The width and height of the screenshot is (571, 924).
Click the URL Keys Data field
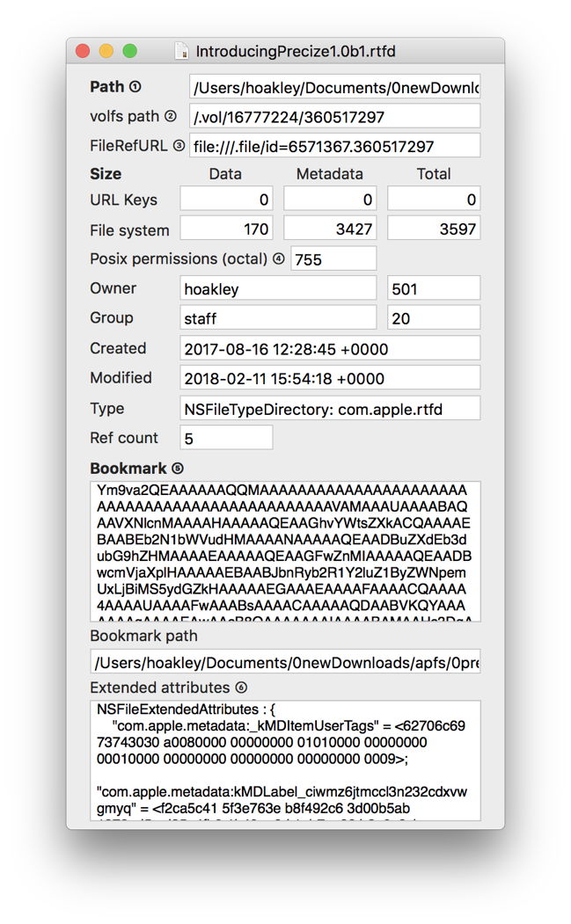click(226, 200)
